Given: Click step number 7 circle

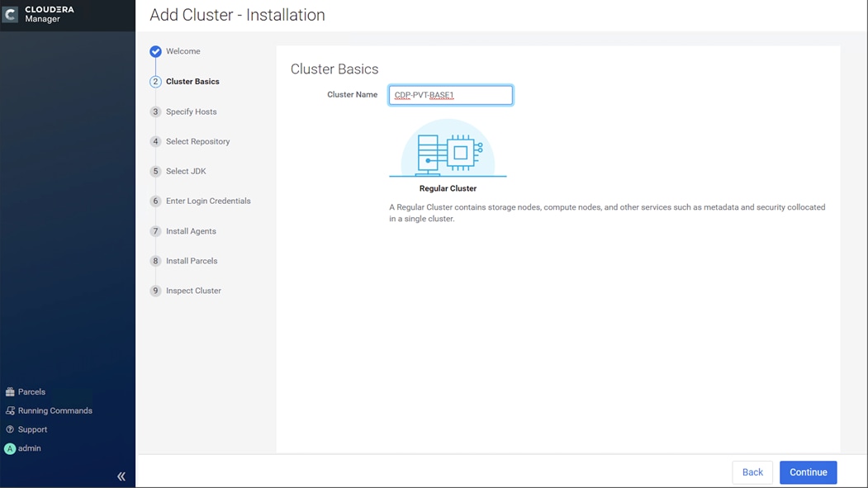Looking at the screenshot, I should point(155,231).
